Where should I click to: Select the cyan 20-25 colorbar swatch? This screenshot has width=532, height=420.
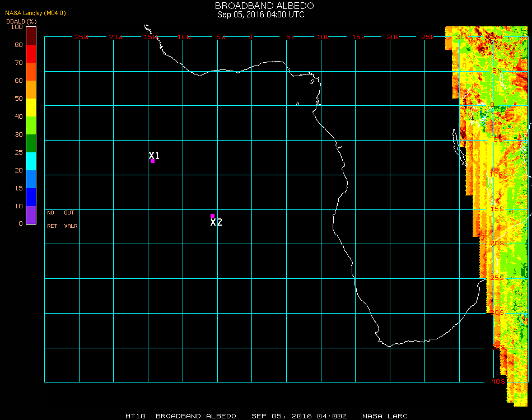[31, 161]
